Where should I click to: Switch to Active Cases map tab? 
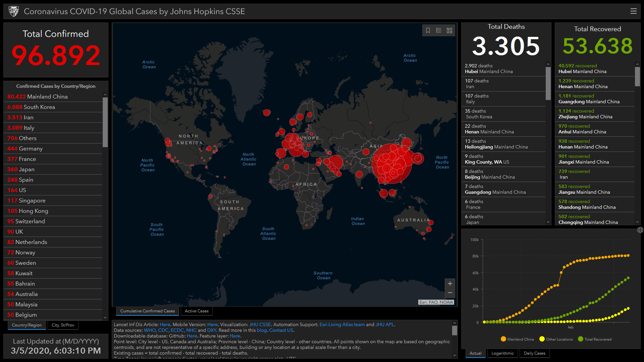197,311
